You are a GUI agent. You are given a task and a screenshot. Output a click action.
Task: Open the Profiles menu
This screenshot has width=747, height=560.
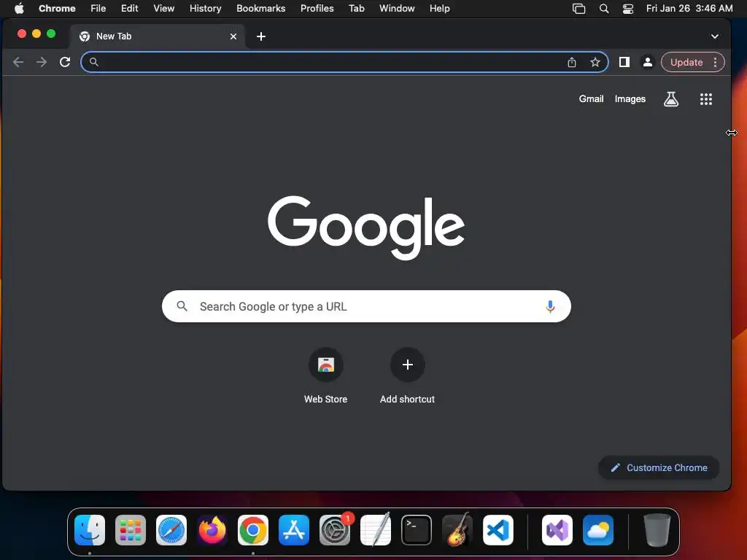(317, 8)
